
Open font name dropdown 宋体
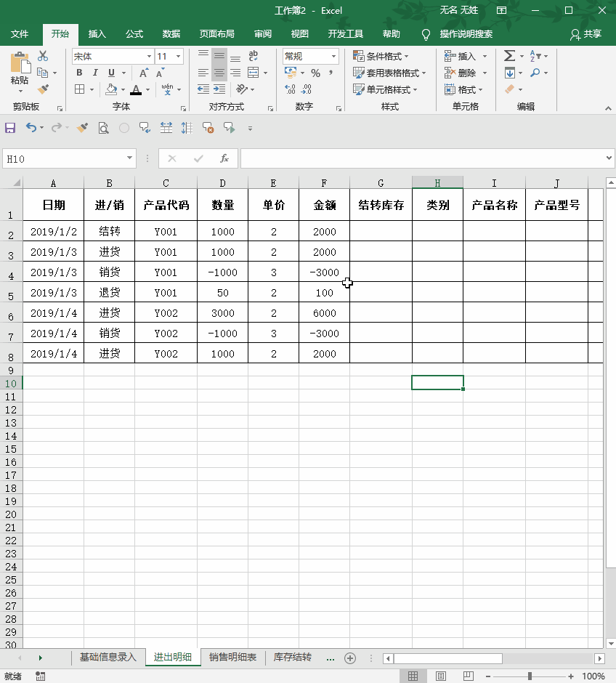tap(149, 56)
